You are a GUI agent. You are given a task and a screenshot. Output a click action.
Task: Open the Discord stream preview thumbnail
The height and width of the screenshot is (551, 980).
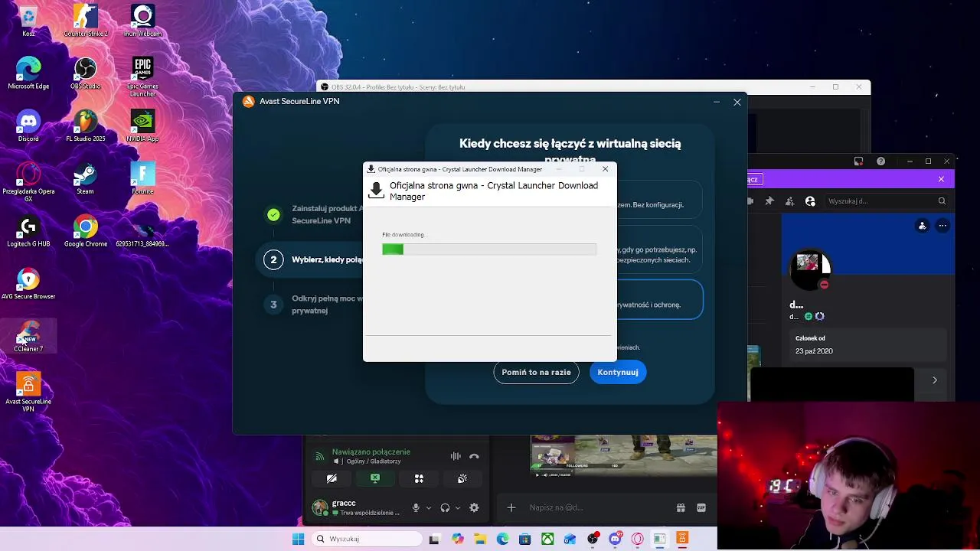click(624, 456)
